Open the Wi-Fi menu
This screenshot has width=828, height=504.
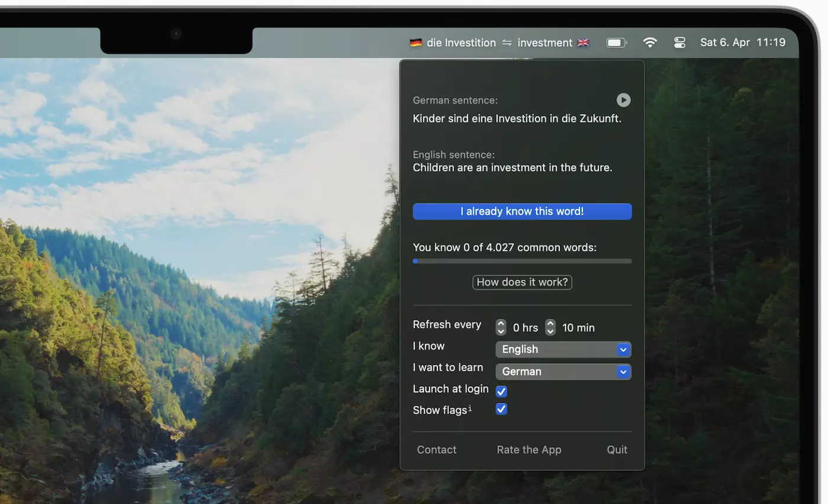click(650, 43)
